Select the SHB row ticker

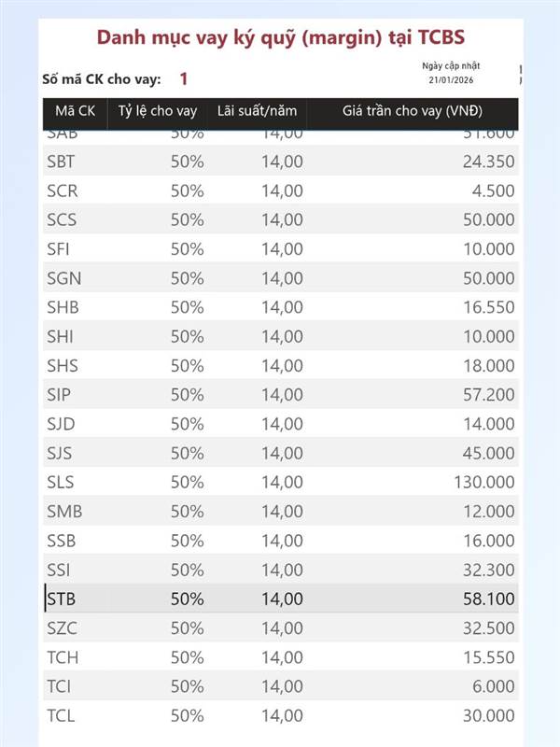click(62, 307)
